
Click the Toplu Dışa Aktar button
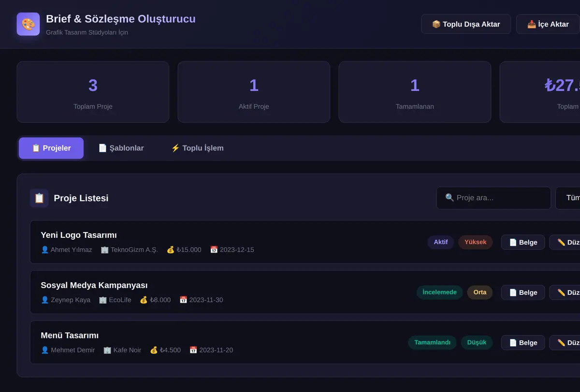coord(466,24)
